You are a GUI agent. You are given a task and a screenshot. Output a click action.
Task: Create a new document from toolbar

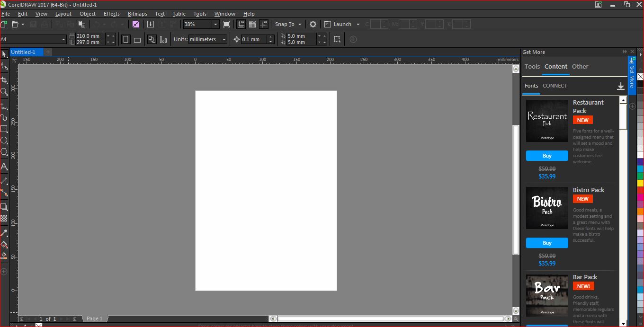pyautogui.click(x=4, y=24)
